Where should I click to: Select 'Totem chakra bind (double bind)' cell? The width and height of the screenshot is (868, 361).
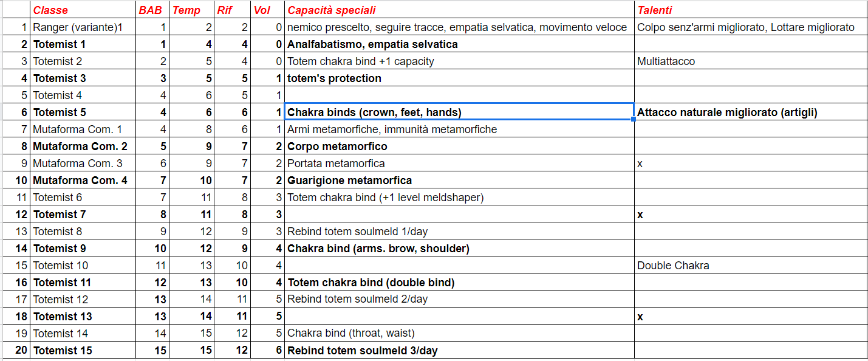(460, 283)
